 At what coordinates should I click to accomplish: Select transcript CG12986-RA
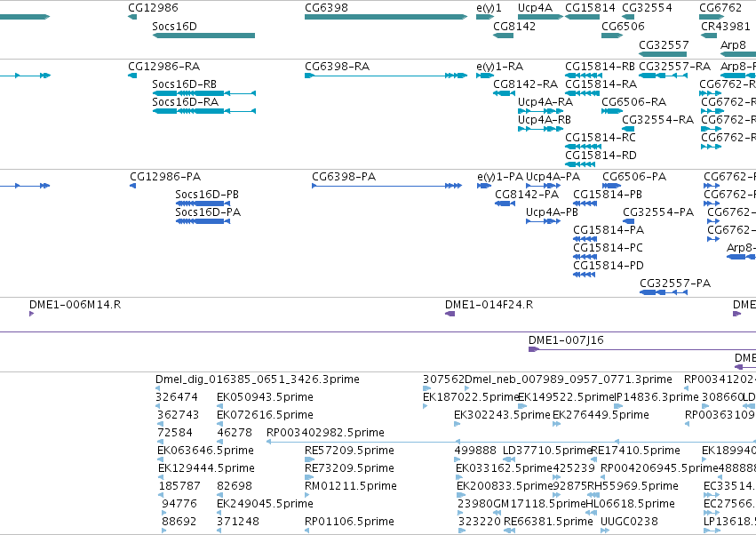[132, 76]
